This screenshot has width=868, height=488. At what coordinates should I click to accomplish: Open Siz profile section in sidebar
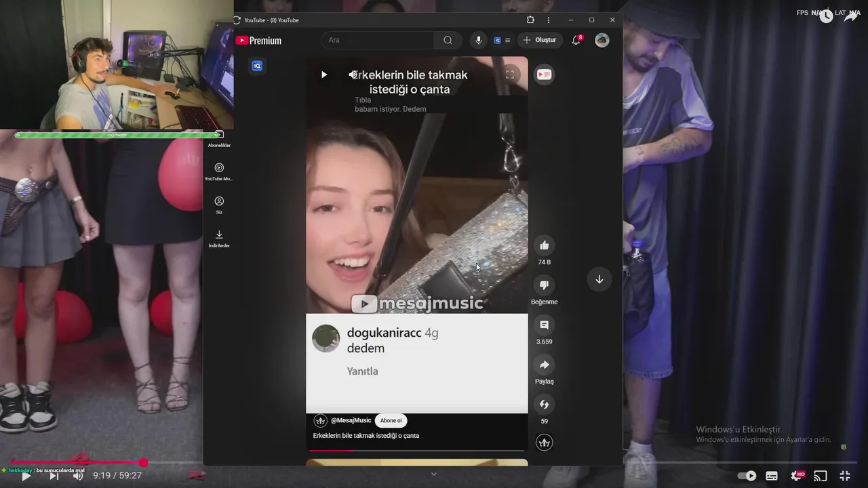[x=219, y=205]
